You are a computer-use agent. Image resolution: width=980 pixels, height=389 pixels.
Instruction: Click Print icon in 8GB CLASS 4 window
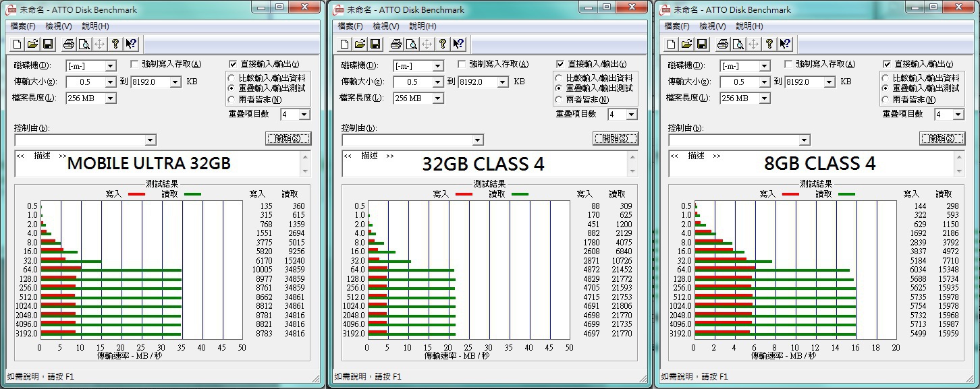coord(722,44)
